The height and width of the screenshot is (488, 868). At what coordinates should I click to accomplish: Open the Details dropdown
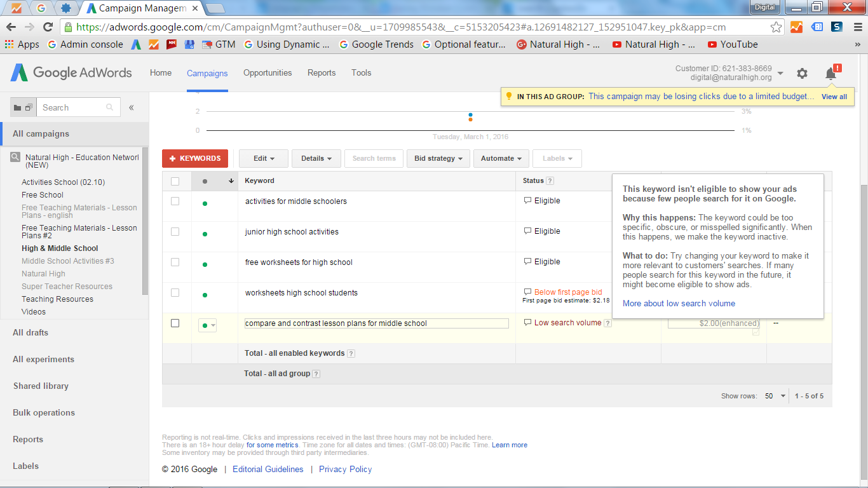point(316,158)
